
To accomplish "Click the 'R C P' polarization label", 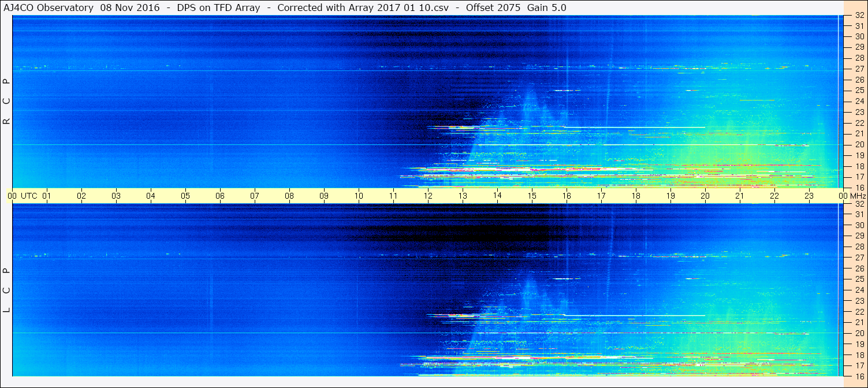I will click(7, 101).
